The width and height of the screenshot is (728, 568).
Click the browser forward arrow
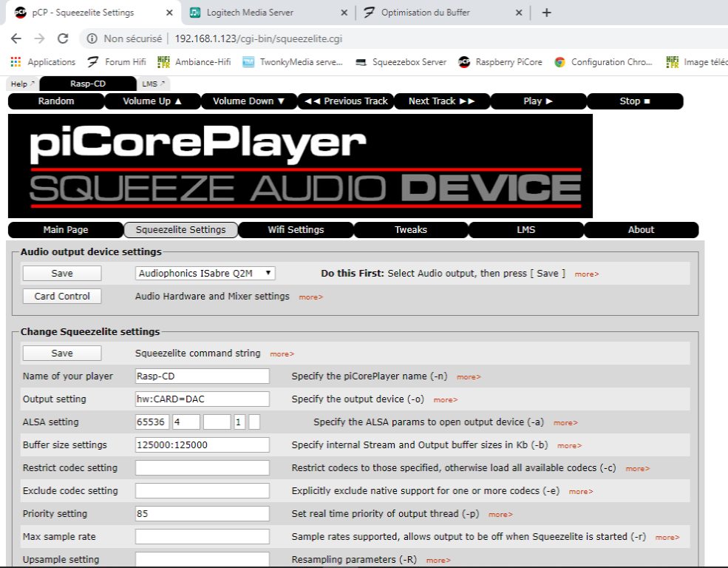(39, 38)
